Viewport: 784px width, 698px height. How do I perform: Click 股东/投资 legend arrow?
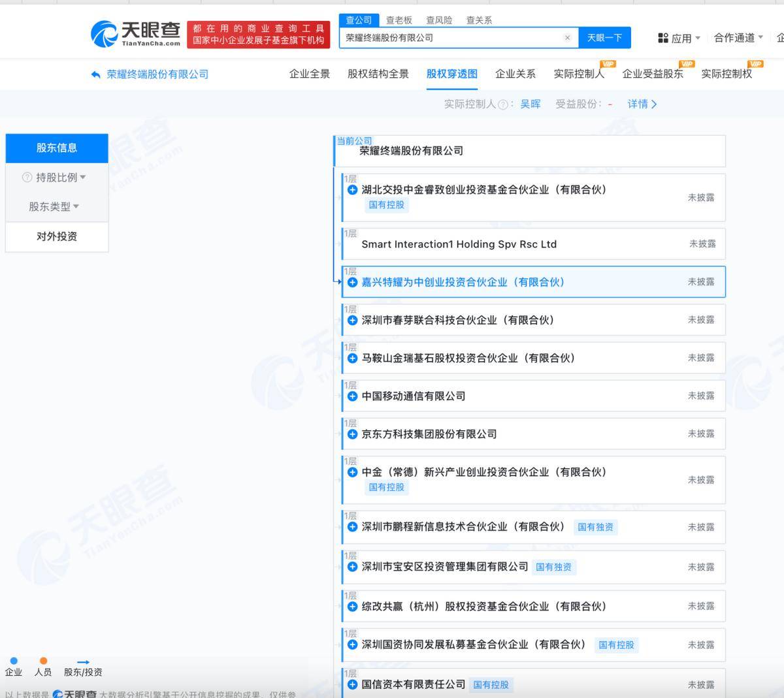pyautogui.click(x=83, y=662)
